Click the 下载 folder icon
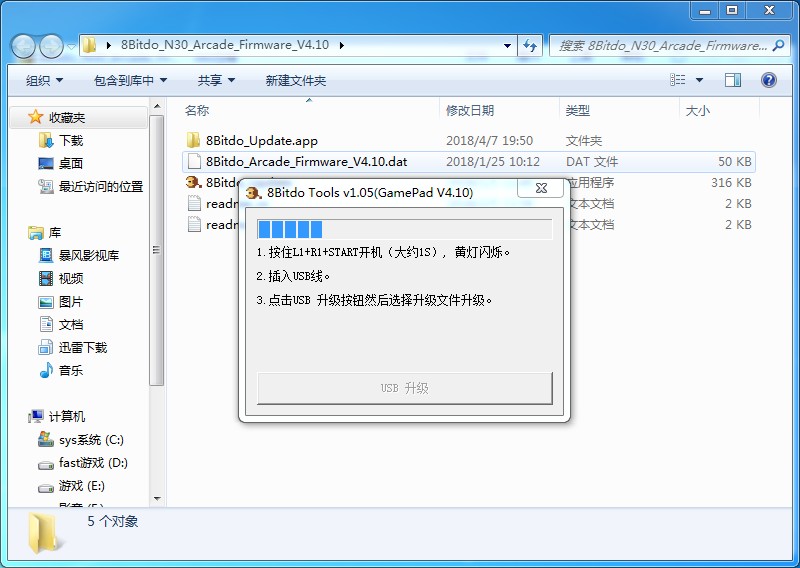Screen dimensions: 800x568 (x=46, y=140)
